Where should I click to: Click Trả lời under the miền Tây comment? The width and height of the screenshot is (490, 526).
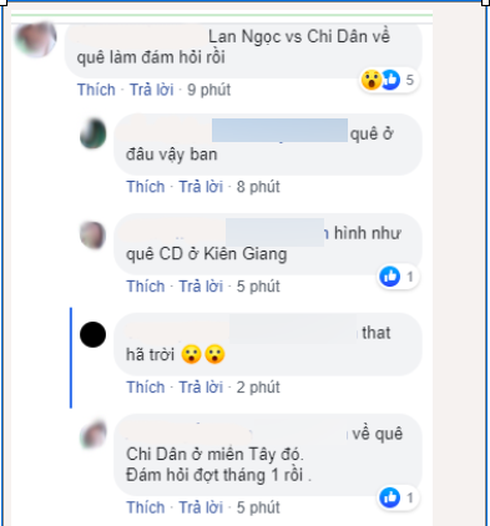point(201,507)
